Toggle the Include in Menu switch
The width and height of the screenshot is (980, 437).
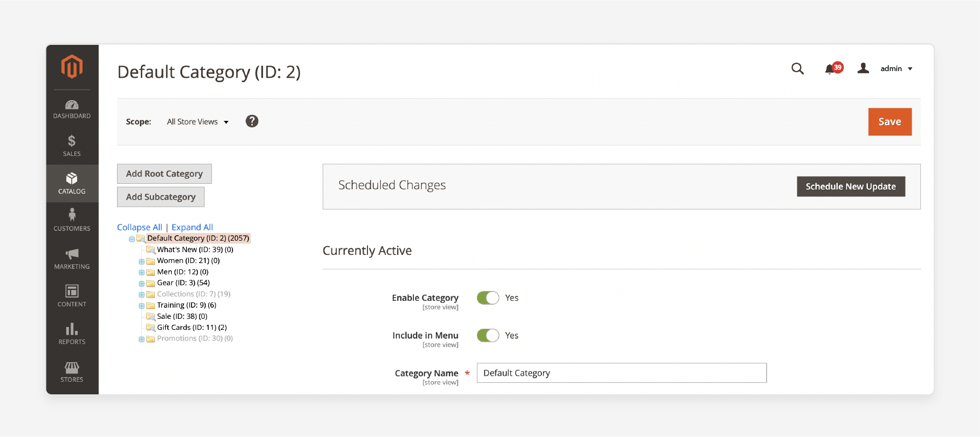(x=488, y=335)
